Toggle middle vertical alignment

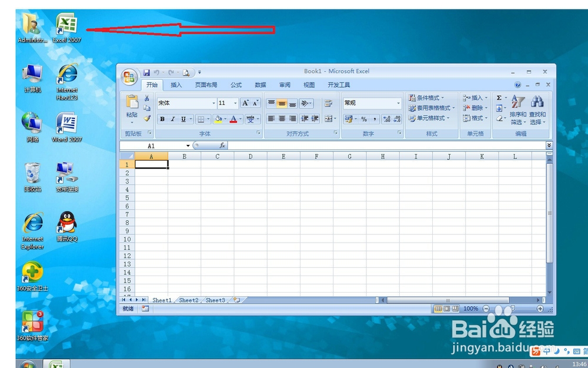[282, 103]
